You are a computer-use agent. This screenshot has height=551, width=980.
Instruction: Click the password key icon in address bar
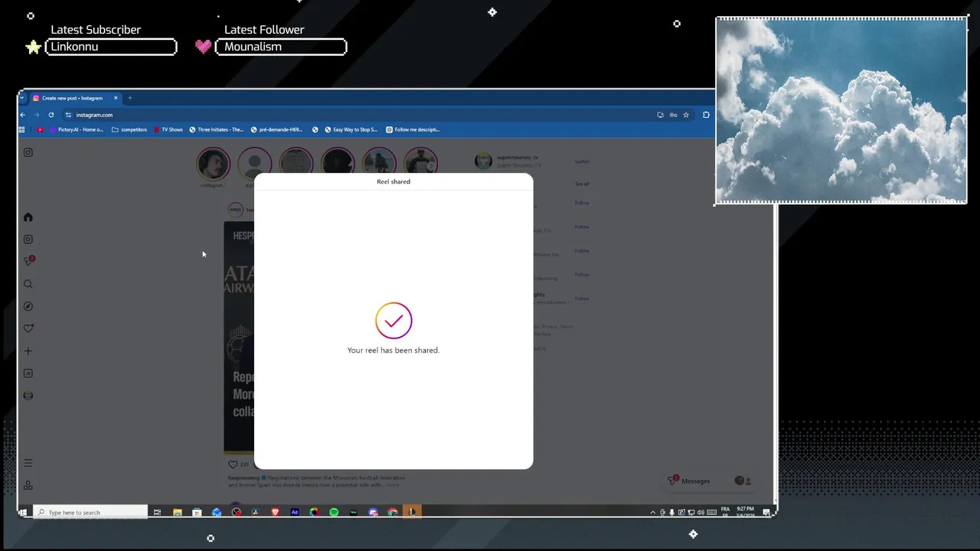click(x=673, y=115)
